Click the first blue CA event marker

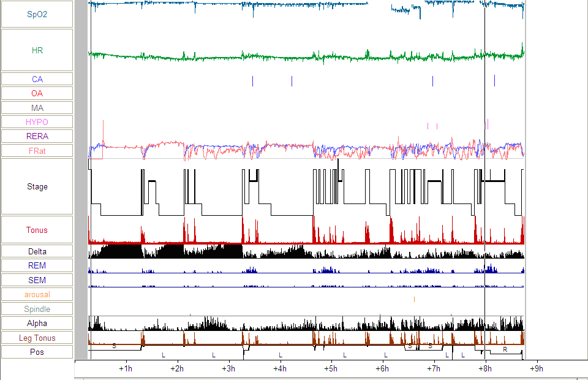pos(252,81)
